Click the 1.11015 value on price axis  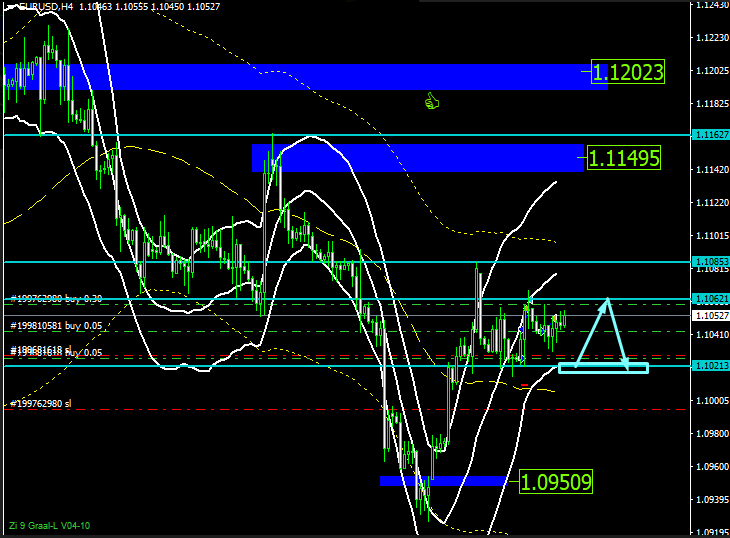coord(712,235)
